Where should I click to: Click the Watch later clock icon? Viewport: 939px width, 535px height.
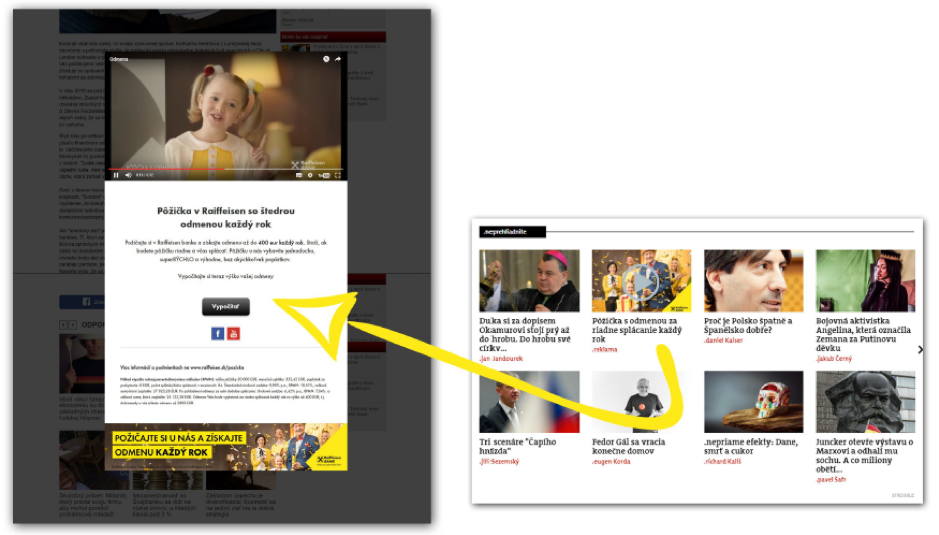326,59
